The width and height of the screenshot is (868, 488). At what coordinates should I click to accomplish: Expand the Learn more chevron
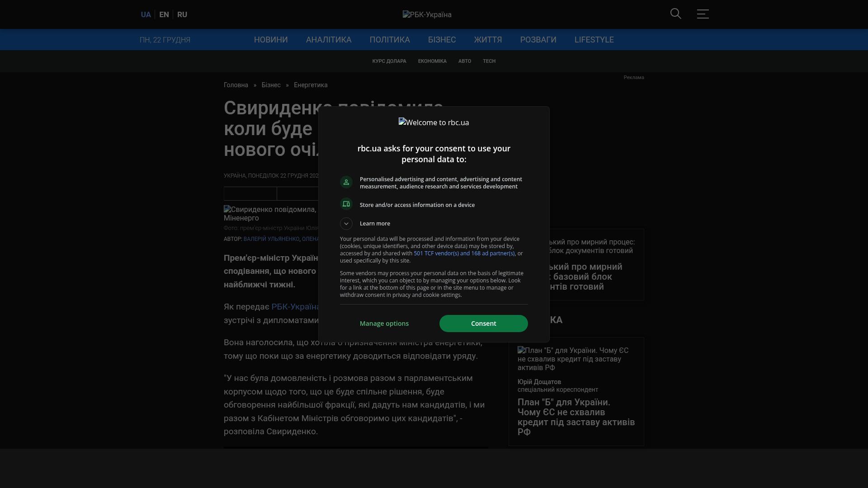346,224
